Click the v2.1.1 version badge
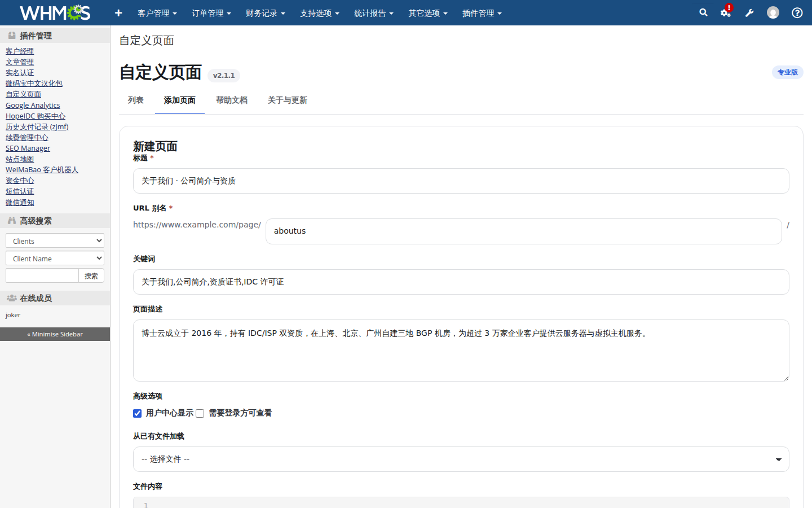Viewport: 812px width, 508px height. 224,76
